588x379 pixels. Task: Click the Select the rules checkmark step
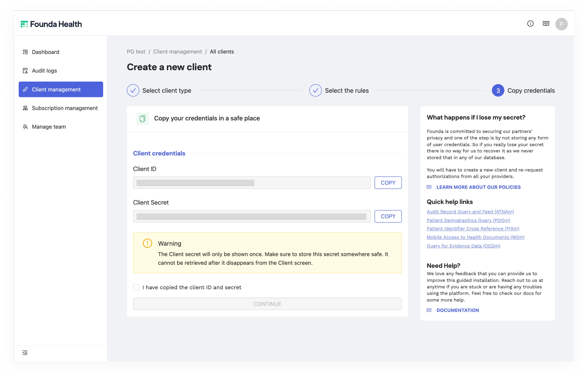pyautogui.click(x=316, y=90)
